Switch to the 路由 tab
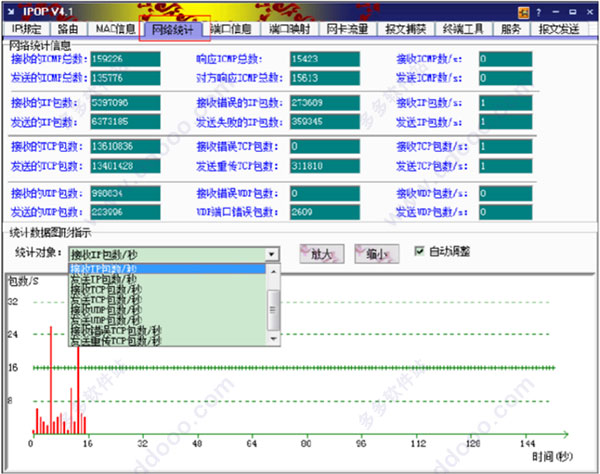The image size is (600, 474). click(68, 29)
